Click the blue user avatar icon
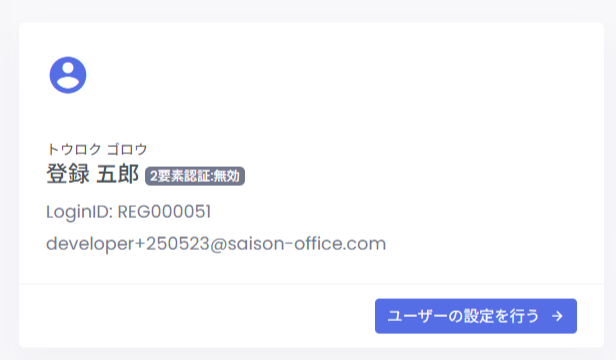The height and width of the screenshot is (360, 616). (68, 75)
